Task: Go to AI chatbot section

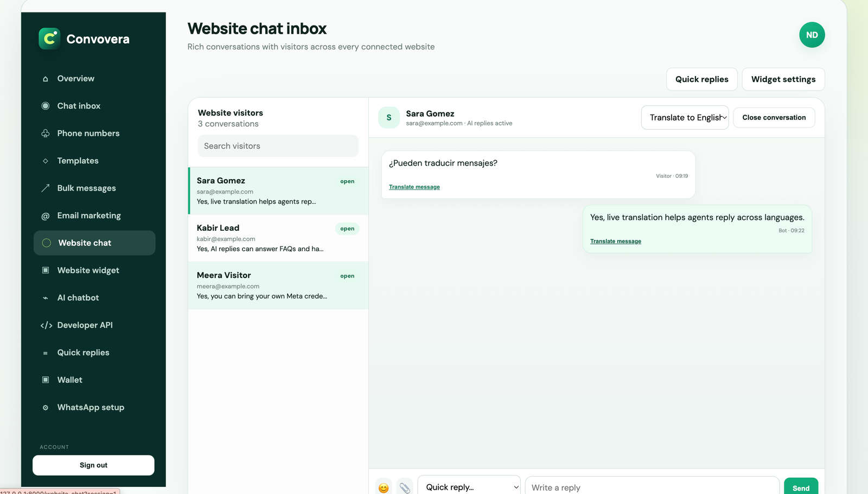Action: pos(94,297)
